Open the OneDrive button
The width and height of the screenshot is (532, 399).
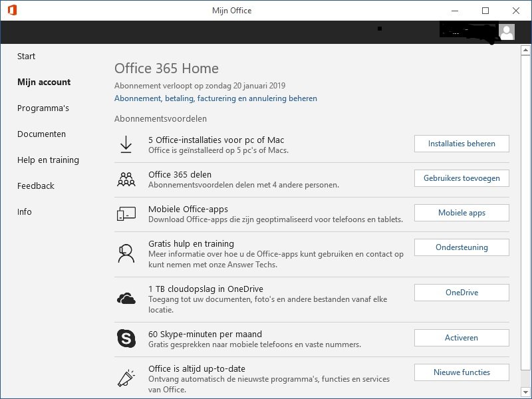462,293
